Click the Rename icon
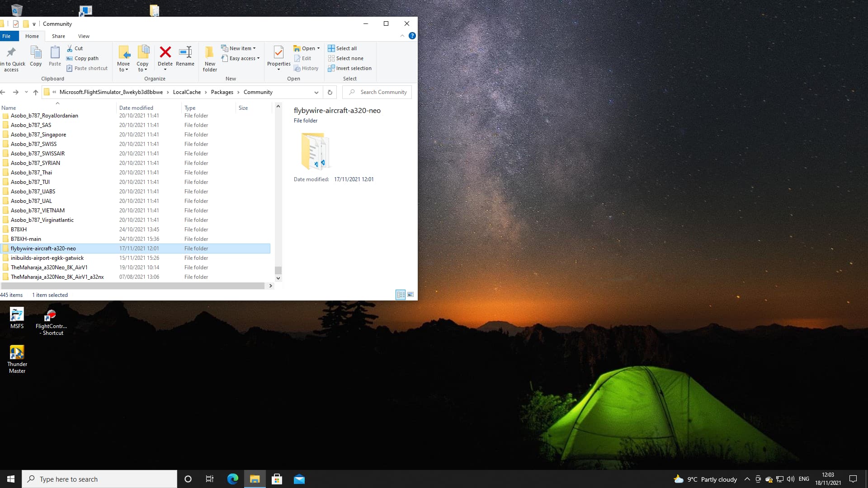Screen dimensions: 868x488 [x=185, y=52]
